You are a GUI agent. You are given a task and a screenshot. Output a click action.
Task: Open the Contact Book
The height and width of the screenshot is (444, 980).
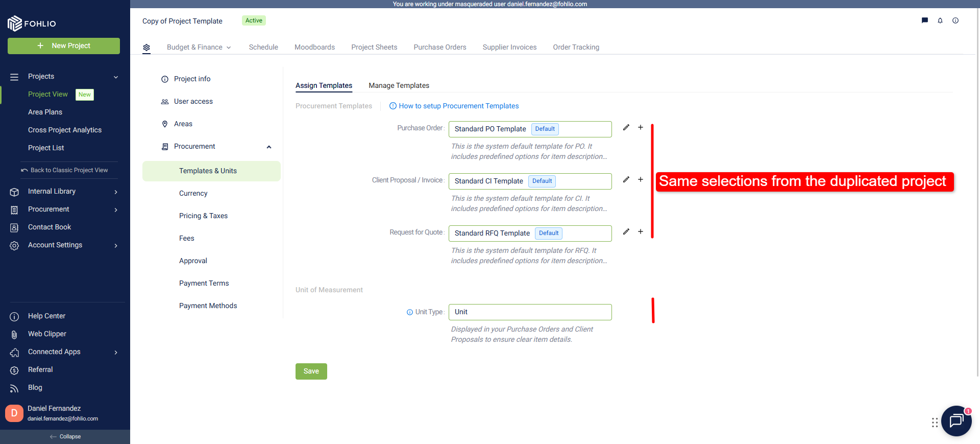click(50, 227)
